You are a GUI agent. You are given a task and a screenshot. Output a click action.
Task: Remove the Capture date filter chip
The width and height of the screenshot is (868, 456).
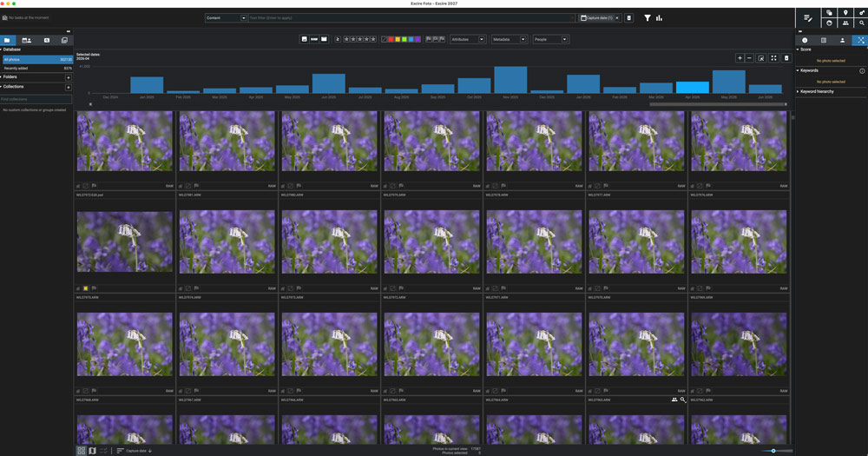pyautogui.click(x=617, y=17)
